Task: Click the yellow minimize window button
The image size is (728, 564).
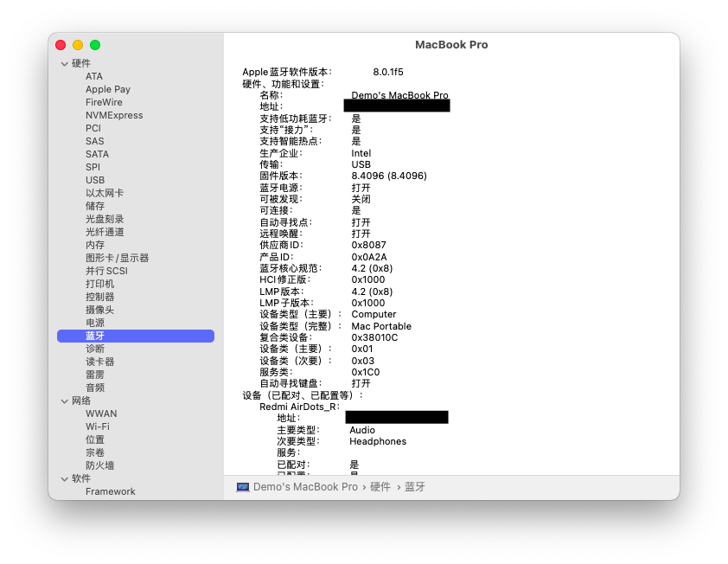Action: point(78,45)
